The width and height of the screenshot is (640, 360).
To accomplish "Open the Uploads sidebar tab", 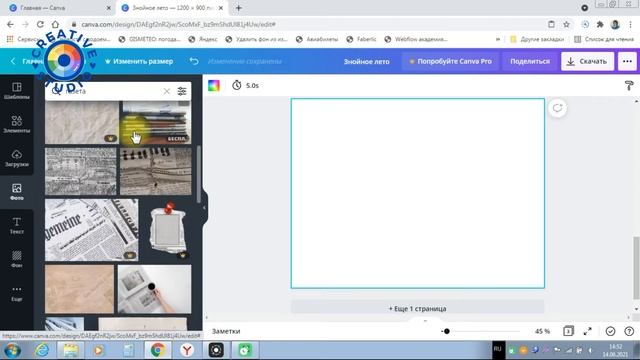I will tap(17, 158).
